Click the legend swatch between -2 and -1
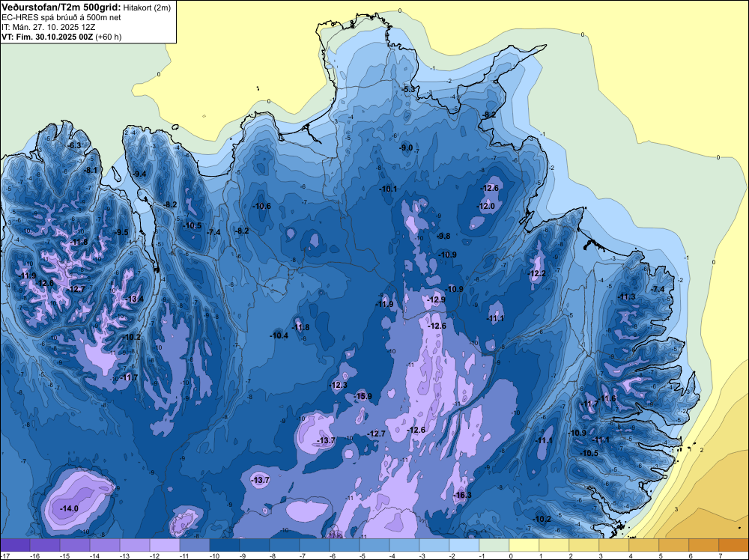Viewport: 749px width, 560px height. click(x=464, y=545)
